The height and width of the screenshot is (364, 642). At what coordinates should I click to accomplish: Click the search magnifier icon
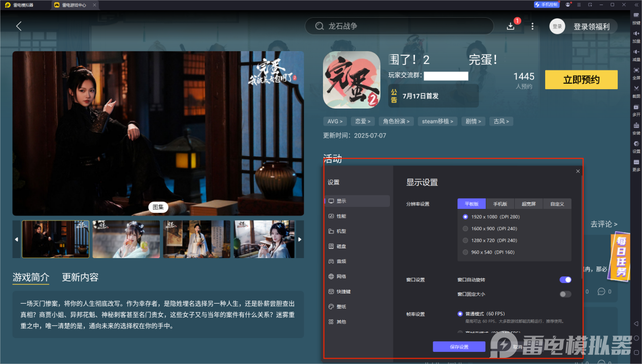(x=319, y=26)
